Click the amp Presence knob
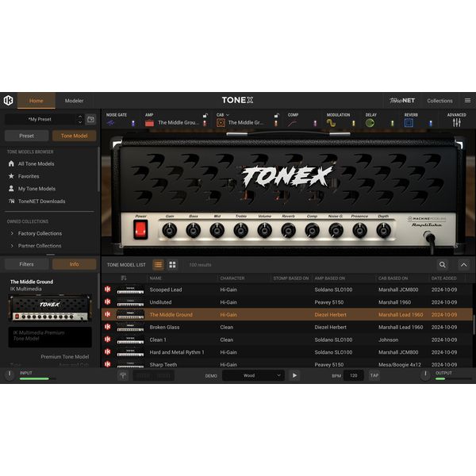 [x=359, y=230]
